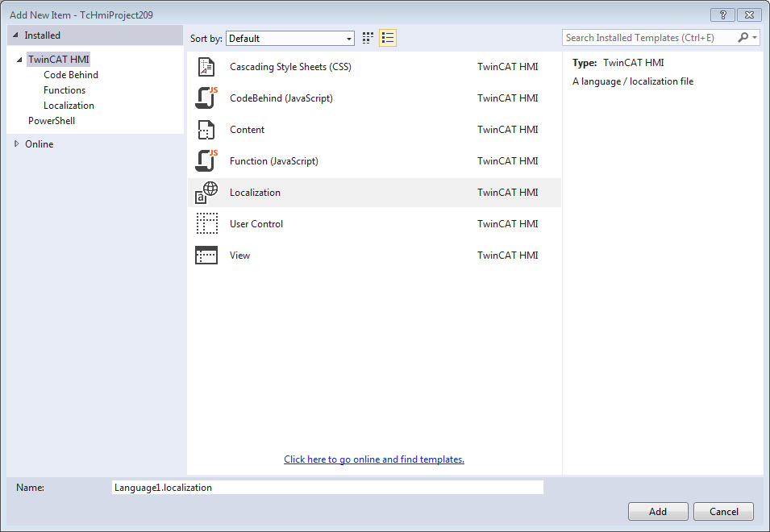
Task: Click TwinCAT HMI type in View row
Action: click(x=507, y=256)
